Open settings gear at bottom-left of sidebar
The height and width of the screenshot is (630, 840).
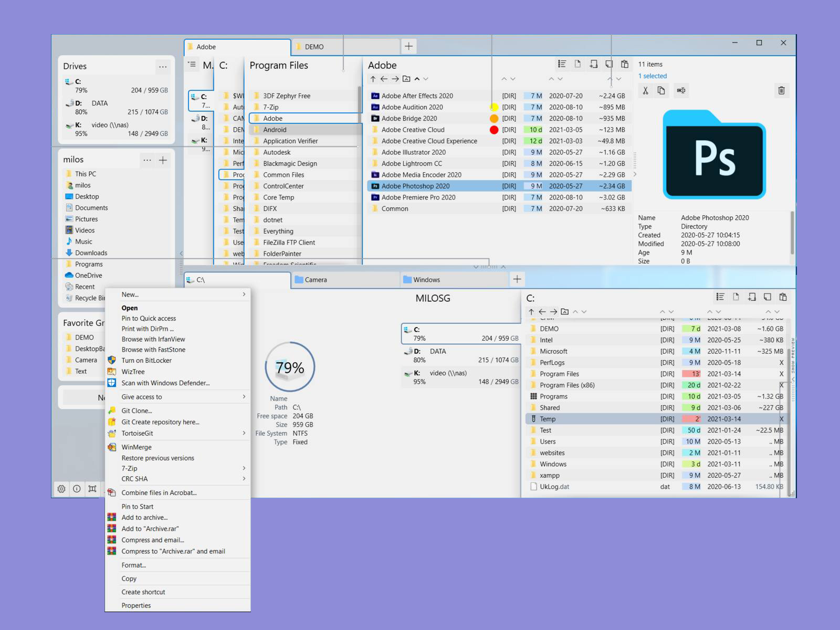pos(61,489)
